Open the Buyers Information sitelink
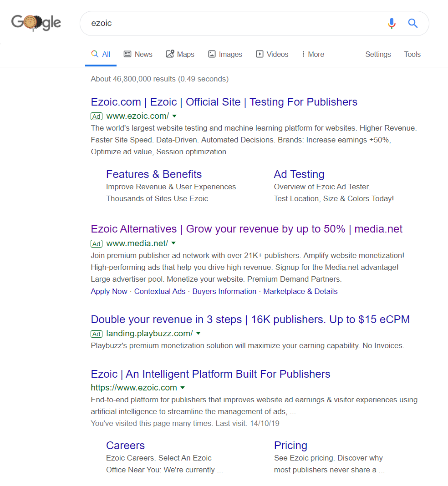Screen dimensions: 448x486 click(224, 291)
